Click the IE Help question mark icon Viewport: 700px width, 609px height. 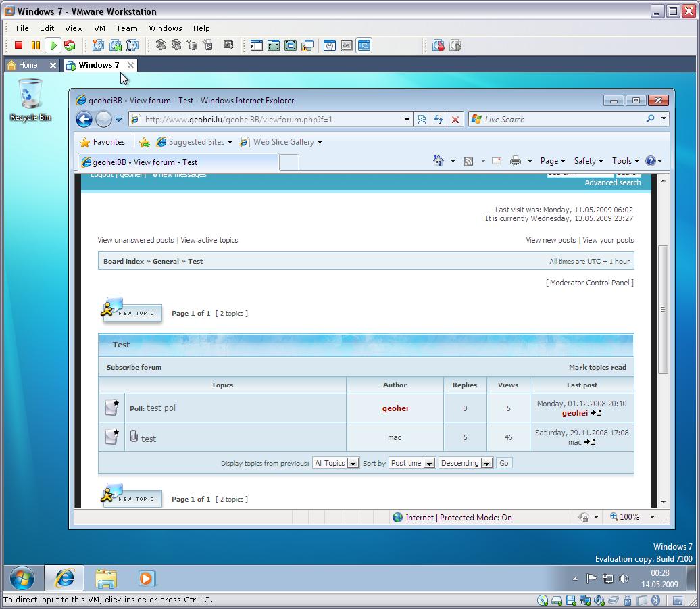(x=651, y=161)
